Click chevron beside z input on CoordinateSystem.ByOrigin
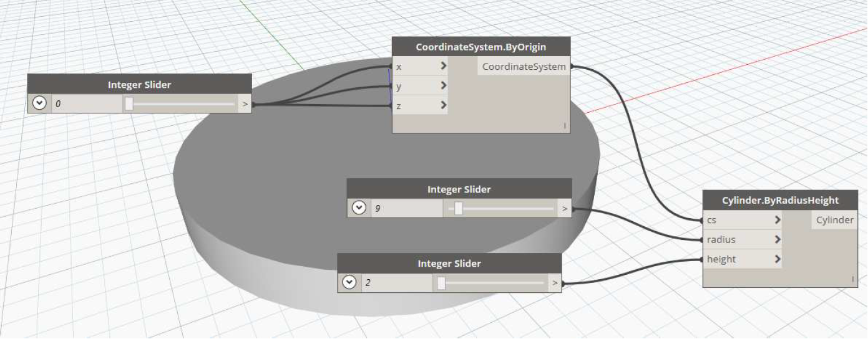This screenshot has height=339, width=868. pyautogui.click(x=443, y=105)
